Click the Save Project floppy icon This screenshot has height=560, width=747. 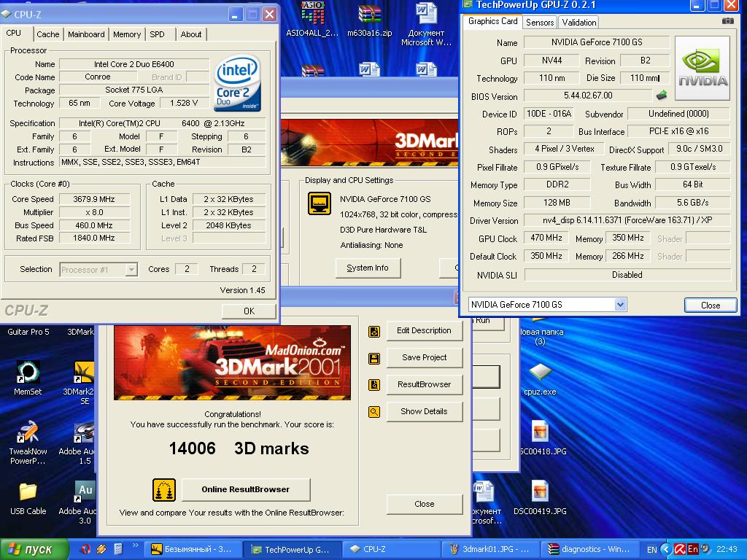coord(374,359)
